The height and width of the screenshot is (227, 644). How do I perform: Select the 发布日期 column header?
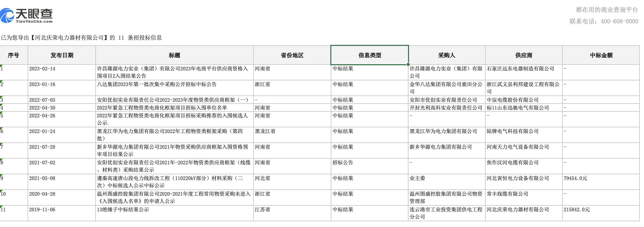click(x=62, y=55)
